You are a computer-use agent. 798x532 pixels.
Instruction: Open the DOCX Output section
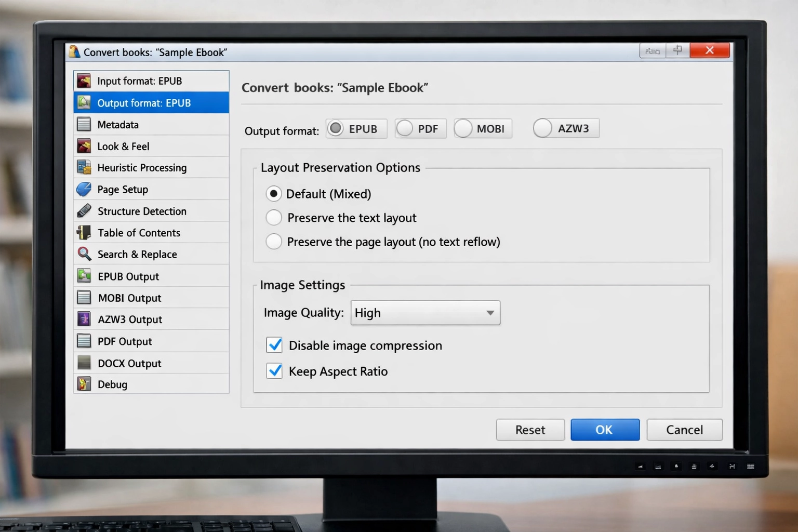151,363
